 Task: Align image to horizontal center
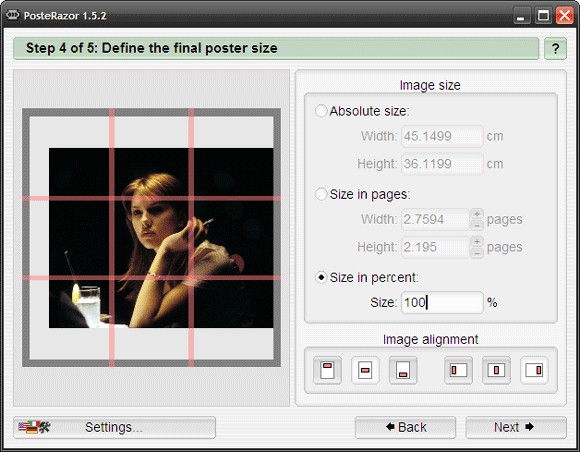coord(496,370)
